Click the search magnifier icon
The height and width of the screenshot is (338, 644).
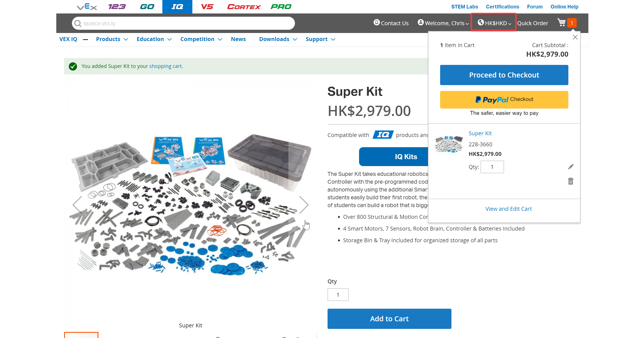78,23
